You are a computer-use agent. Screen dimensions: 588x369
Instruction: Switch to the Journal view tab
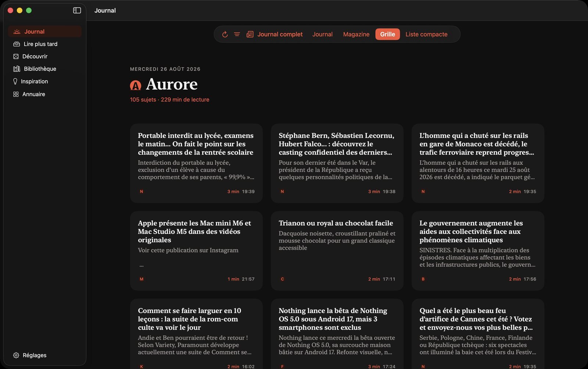pyautogui.click(x=322, y=34)
